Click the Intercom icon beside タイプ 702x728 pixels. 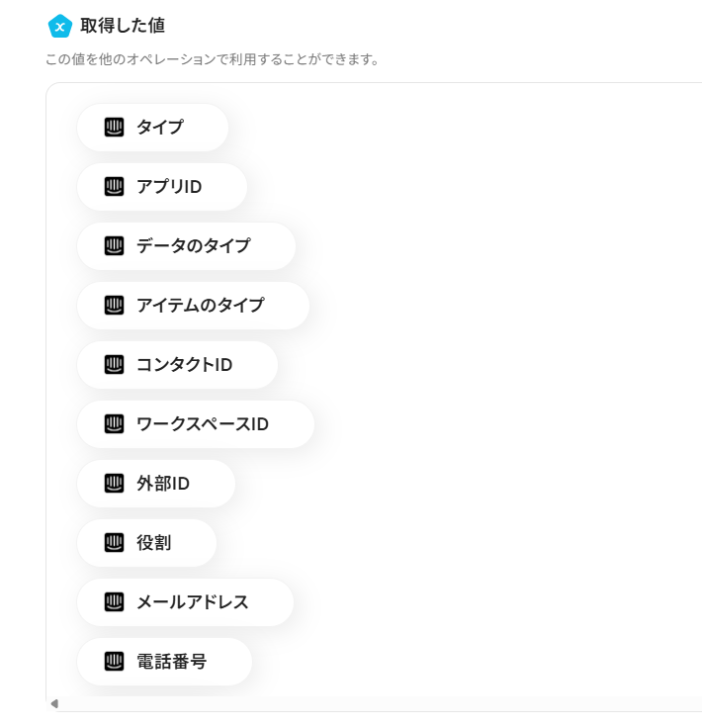(x=115, y=128)
